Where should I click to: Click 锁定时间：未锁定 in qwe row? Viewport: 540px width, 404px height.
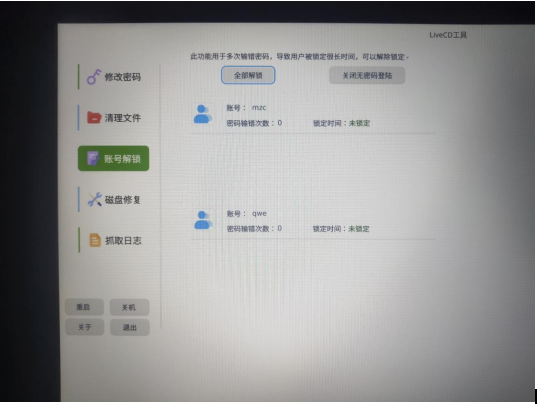341,229
